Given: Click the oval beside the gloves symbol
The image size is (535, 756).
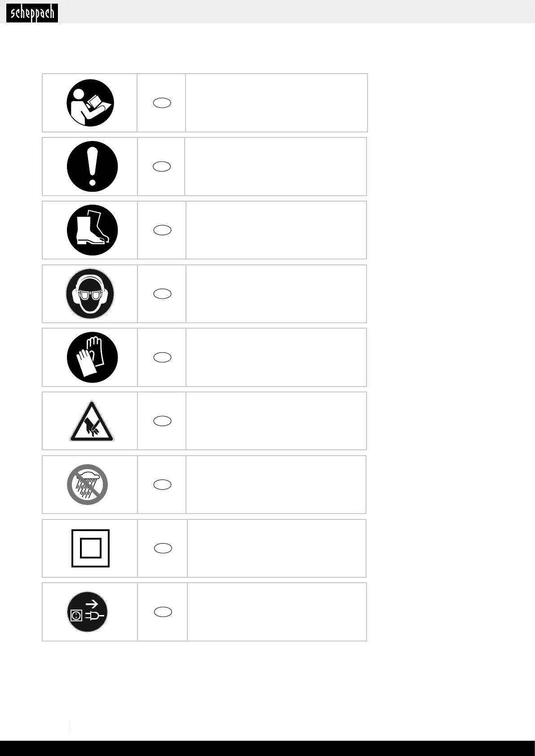Looking at the screenshot, I should 163,357.
